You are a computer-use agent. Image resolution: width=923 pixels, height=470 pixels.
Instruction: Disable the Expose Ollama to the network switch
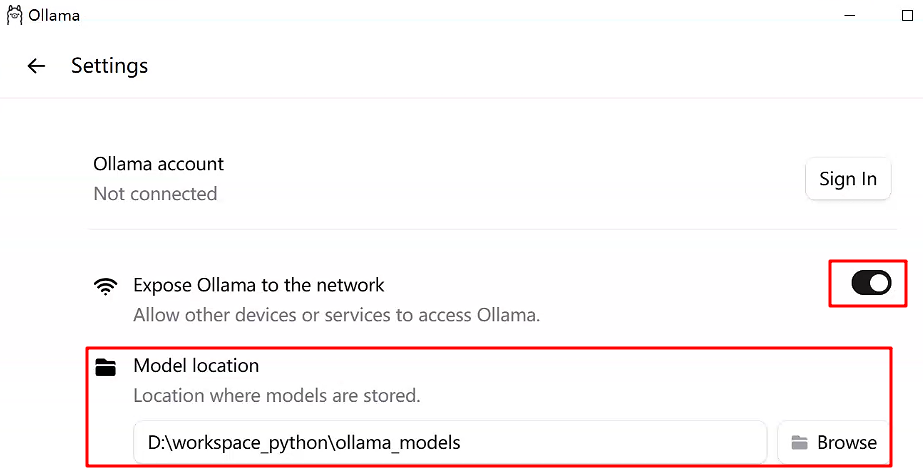coord(870,284)
